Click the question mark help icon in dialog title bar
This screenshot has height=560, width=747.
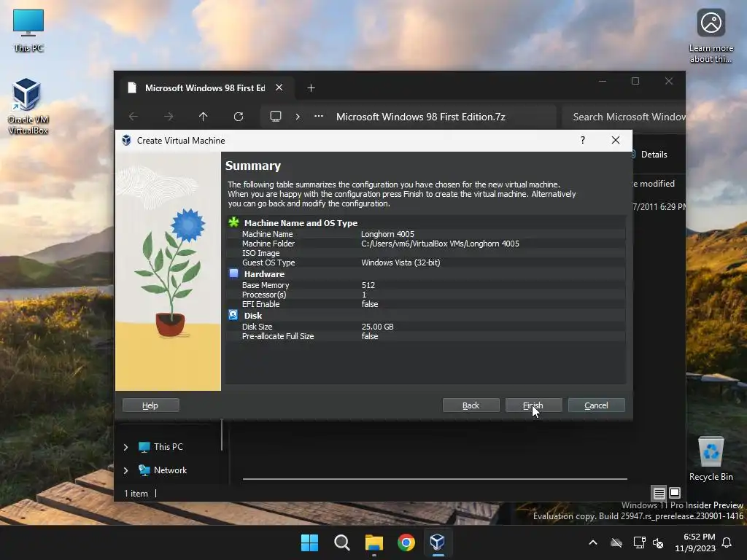coord(582,140)
